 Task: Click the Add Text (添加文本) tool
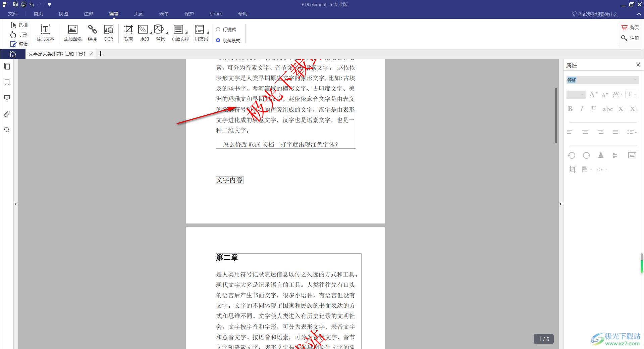point(46,33)
